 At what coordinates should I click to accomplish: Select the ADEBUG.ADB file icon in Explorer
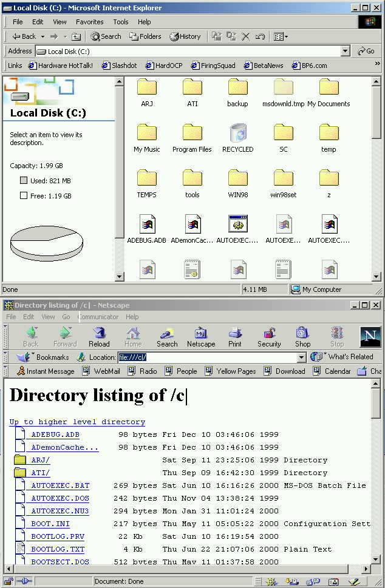pos(147,224)
